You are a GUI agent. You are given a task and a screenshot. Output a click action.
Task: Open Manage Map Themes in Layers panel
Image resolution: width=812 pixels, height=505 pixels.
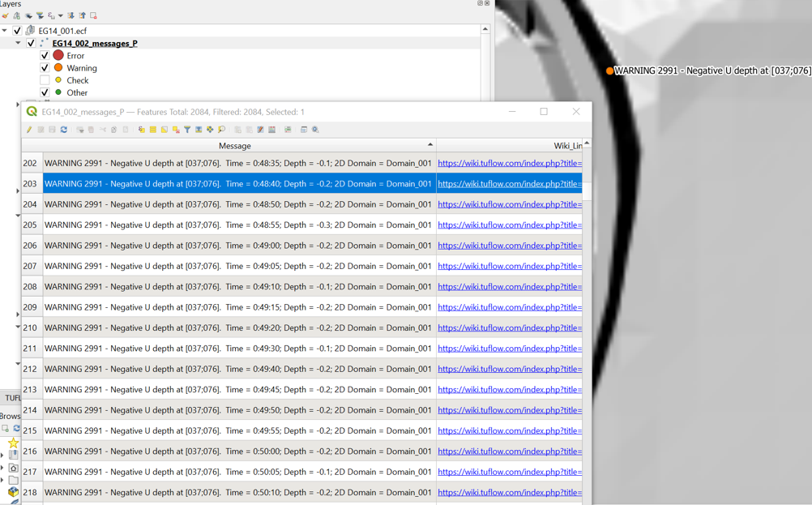tap(28, 15)
